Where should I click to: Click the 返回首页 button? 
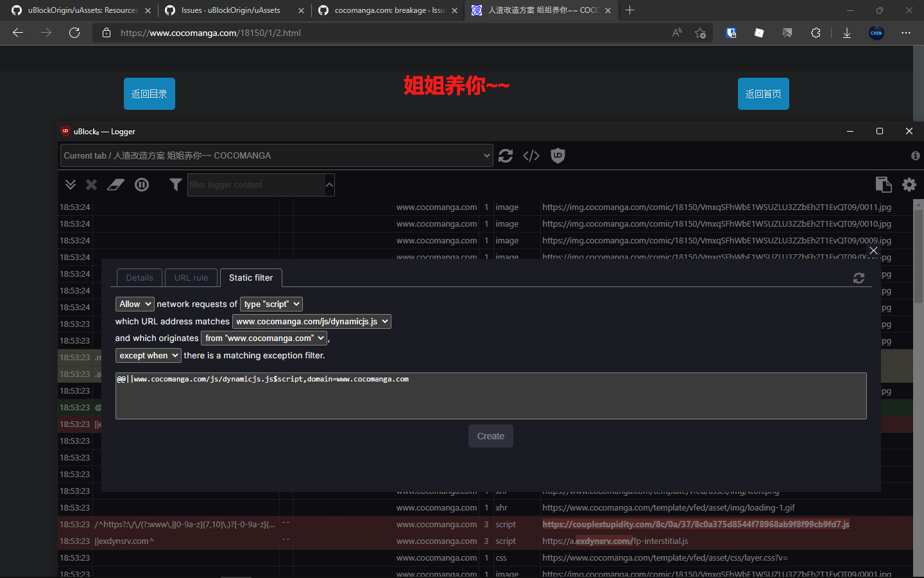pyautogui.click(x=763, y=94)
